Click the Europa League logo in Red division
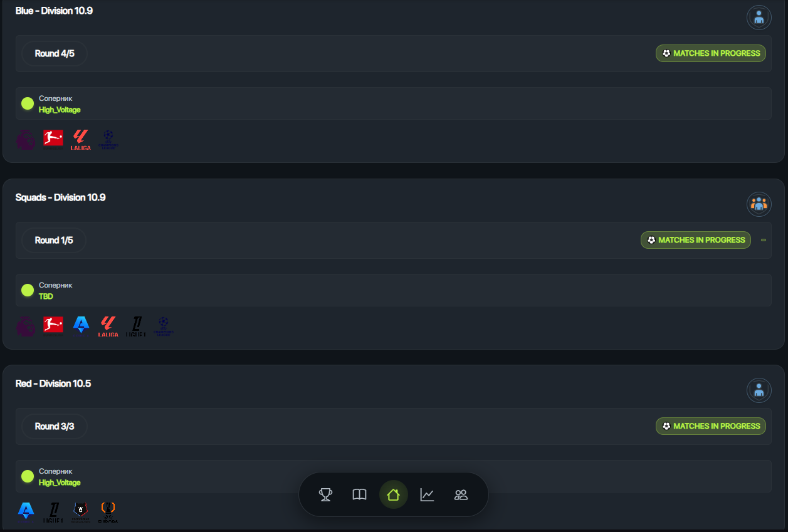 click(108, 511)
